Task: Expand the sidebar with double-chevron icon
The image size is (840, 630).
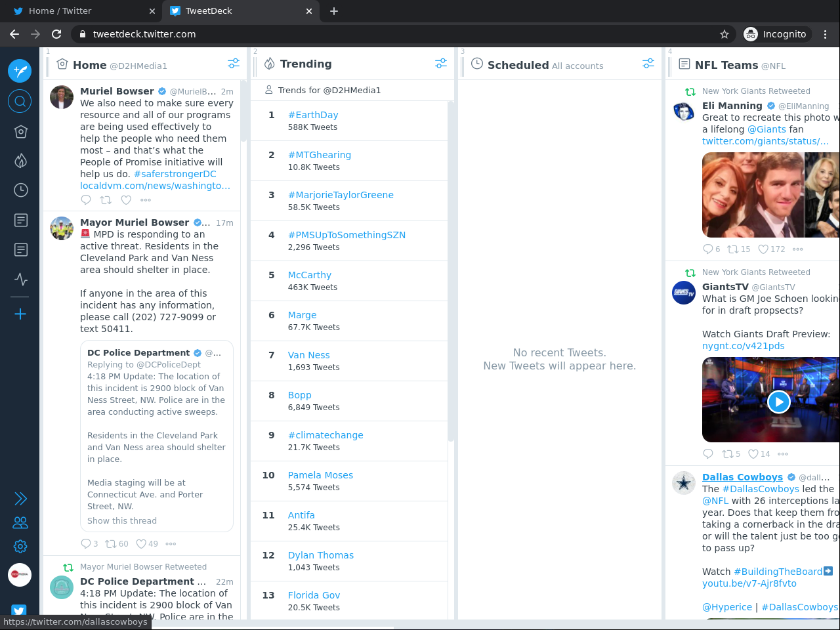Action: tap(20, 499)
